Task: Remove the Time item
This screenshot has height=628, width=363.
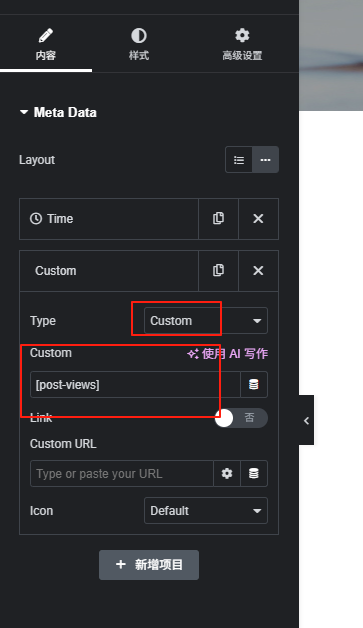Action: [258, 219]
